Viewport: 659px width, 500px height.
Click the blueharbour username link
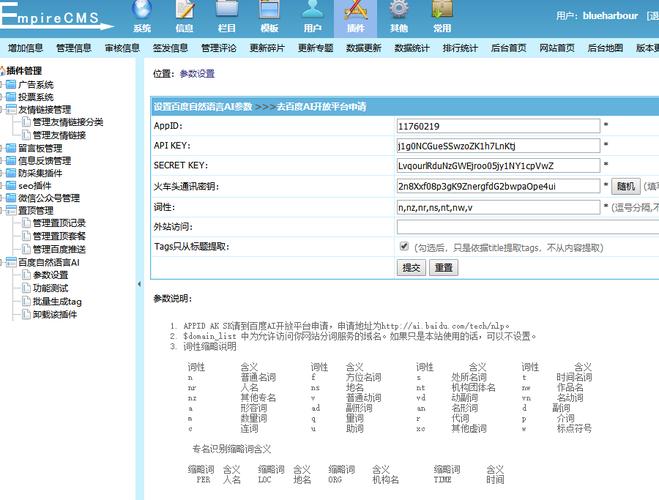(x=610, y=16)
